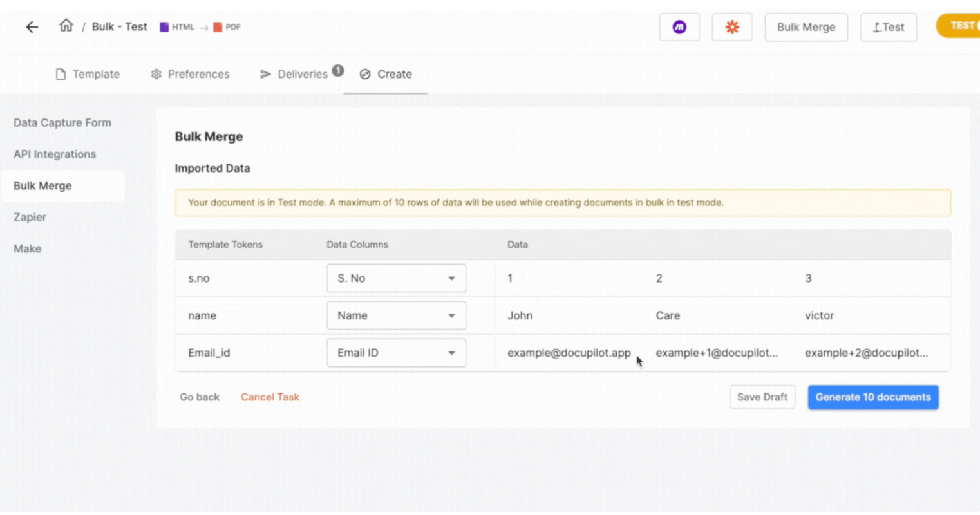Click the back arrow icon
This screenshot has width=980, height=515.
(x=32, y=27)
